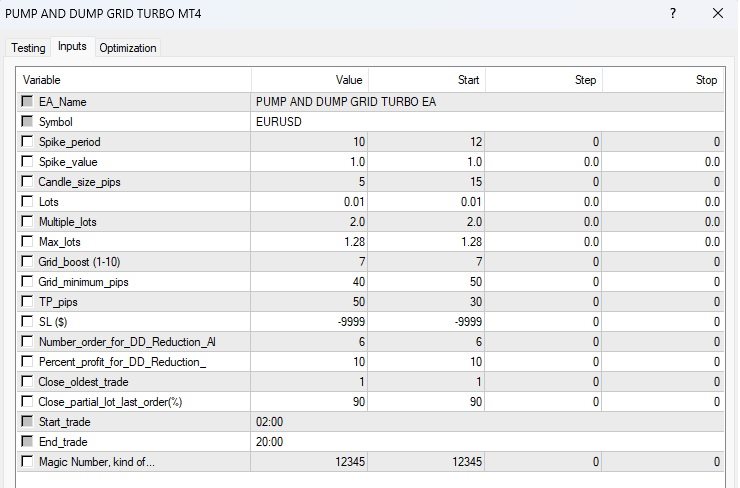
Task: Edit the Magic Number value 12345
Action: pyautogui.click(x=309, y=462)
